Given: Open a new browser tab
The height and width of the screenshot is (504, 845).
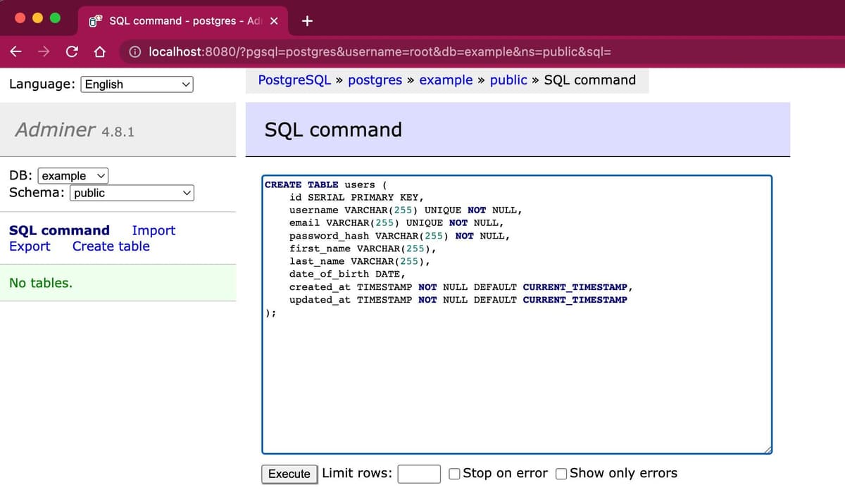Looking at the screenshot, I should coord(307,20).
